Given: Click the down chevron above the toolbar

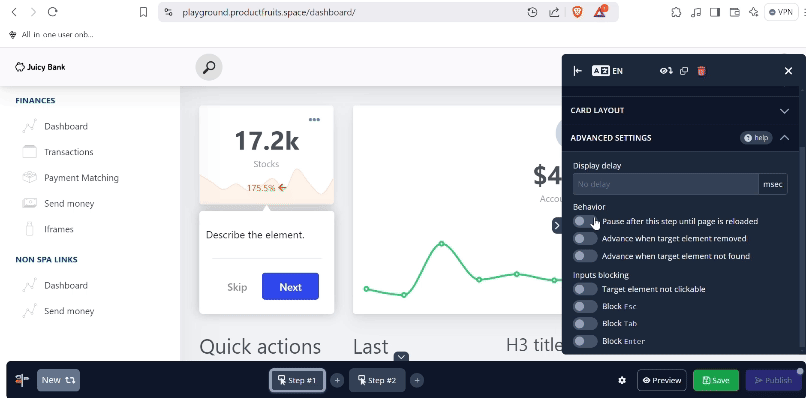Looking at the screenshot, I should click(401, 356).
